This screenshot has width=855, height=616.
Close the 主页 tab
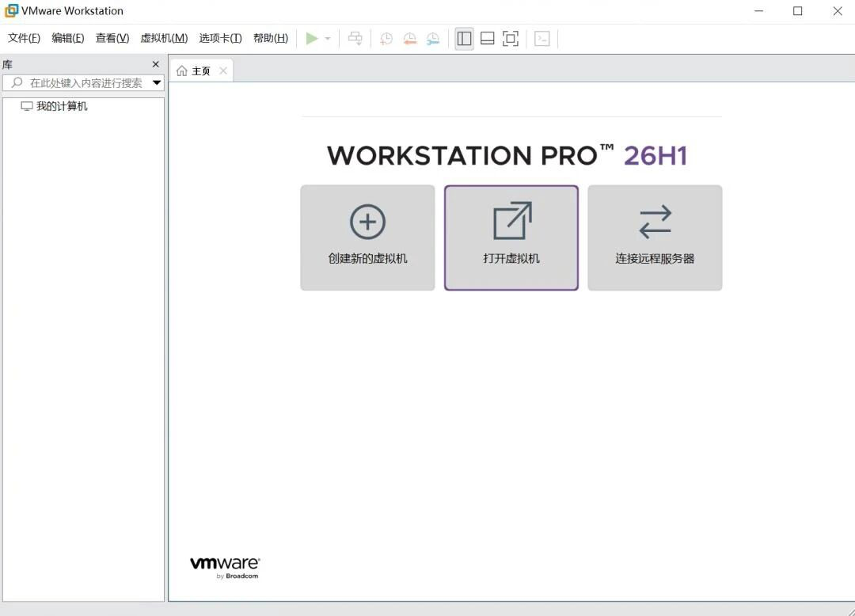point(223,71)
